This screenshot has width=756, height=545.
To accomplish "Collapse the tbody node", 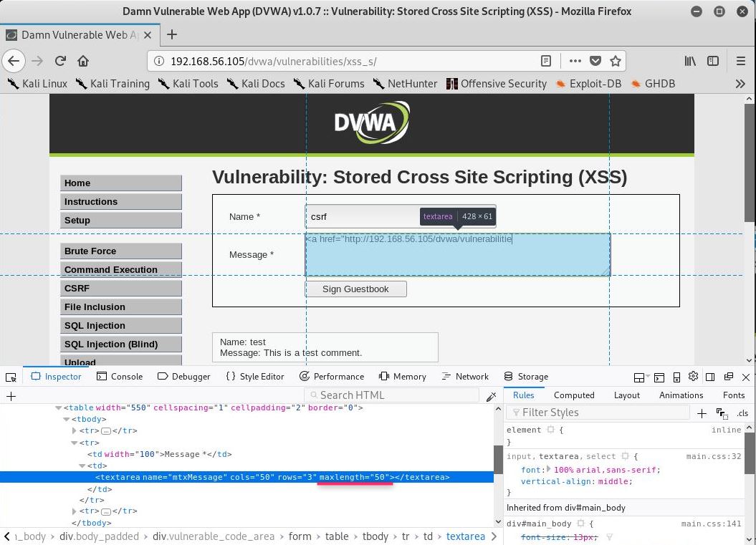I will 67,420.
